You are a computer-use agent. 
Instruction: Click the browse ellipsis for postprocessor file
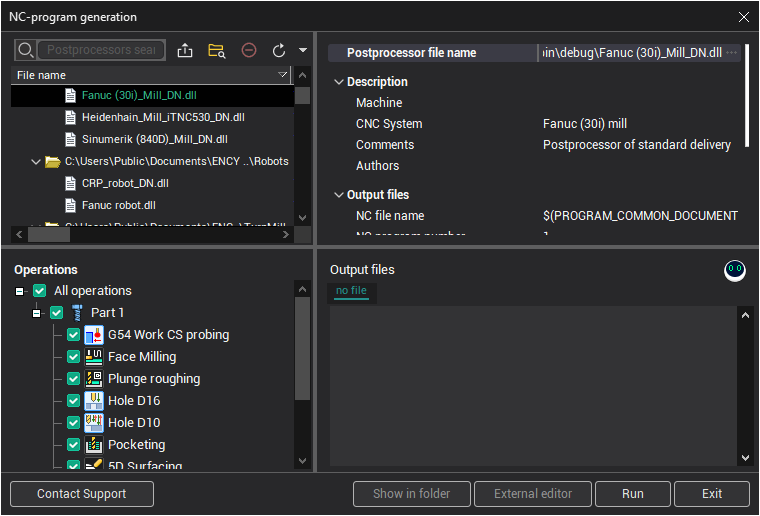point(732,53)
